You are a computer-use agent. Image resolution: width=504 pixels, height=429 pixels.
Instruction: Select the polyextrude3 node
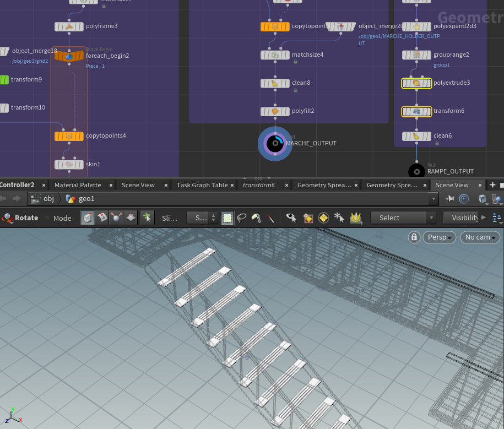point(416,83)
